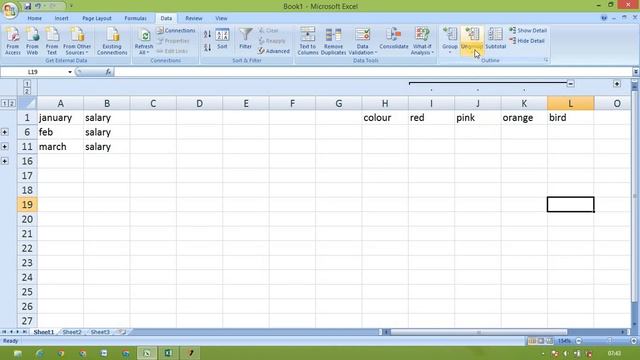The height and width of the screenshot is (360, 640).
Task: Click the From Text import icon
Action: 52,41
